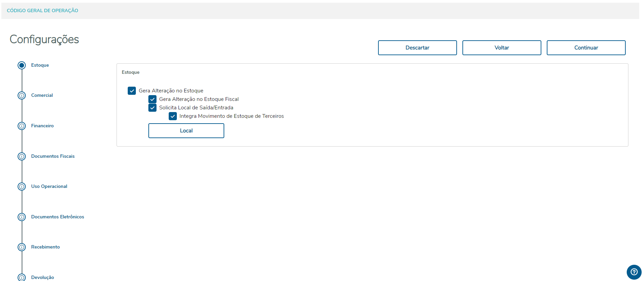Open the Devolução section label

(42, 277)
